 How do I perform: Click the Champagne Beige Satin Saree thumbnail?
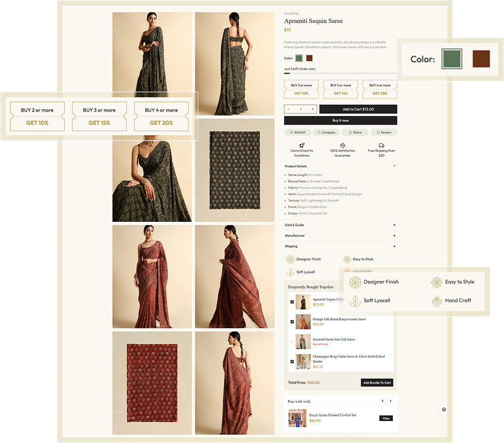click(303, 362)
